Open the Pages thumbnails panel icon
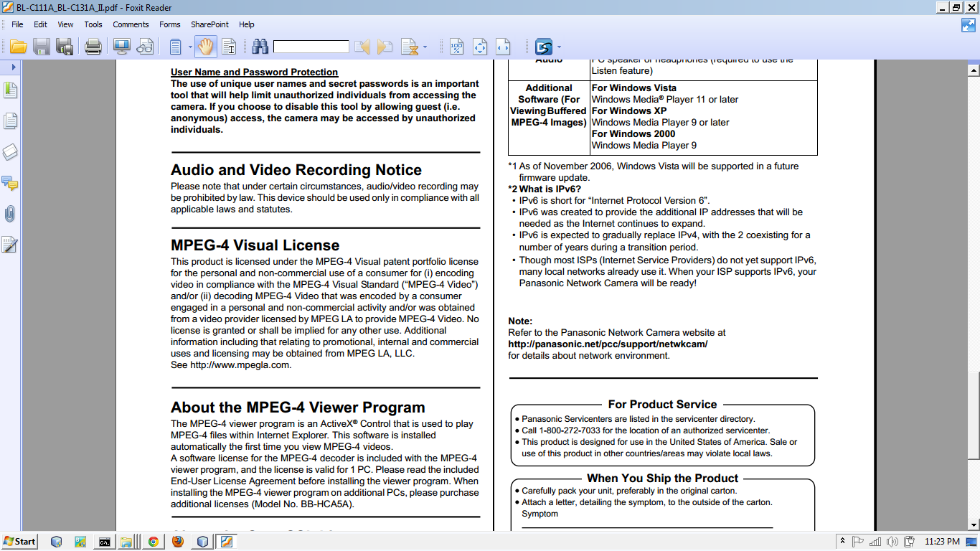980x551 pixels. [10, 121]
